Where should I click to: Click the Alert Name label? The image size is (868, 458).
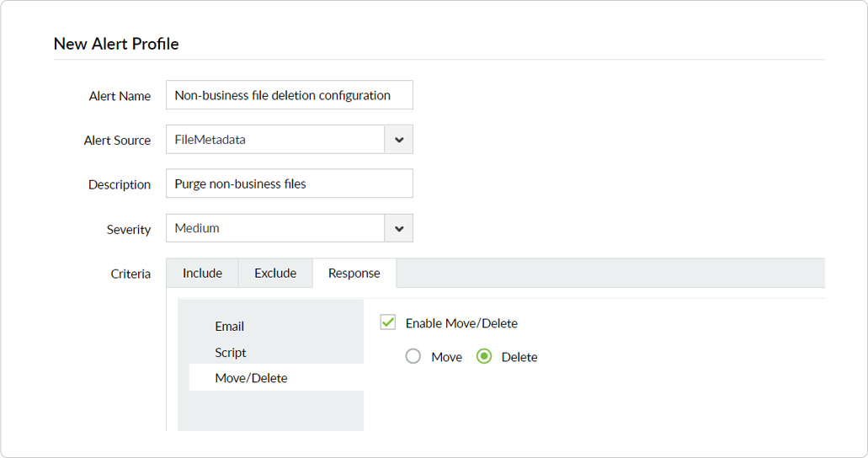click(x=120, y=96)
